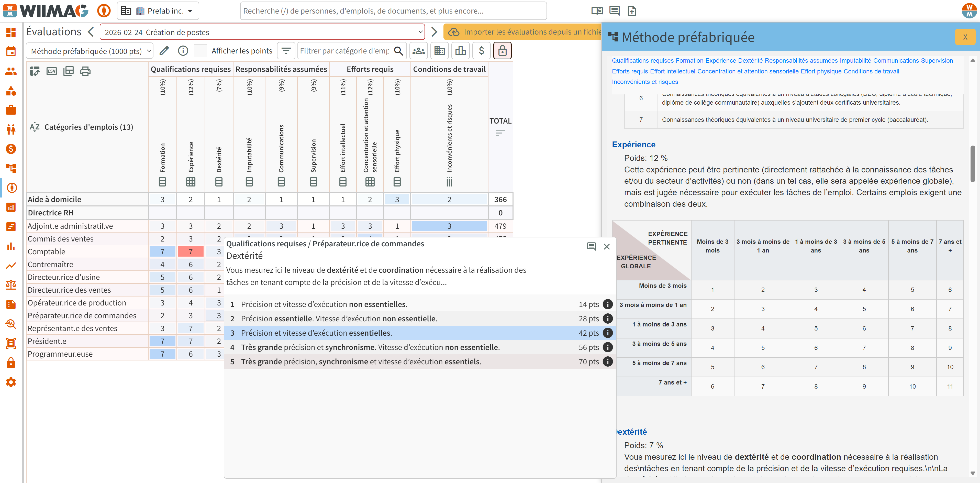Click the red Comptable Expérience cell
The image size is (980, 483).
click(191, 251)
